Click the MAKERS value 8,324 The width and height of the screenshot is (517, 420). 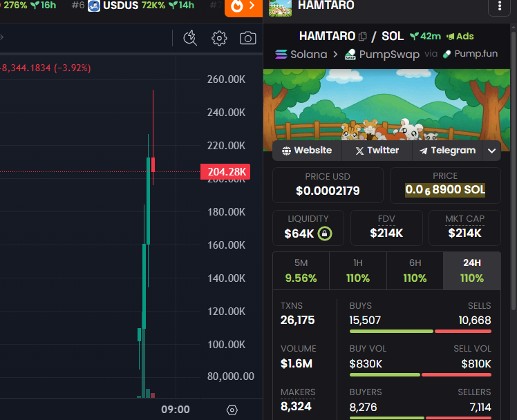pyautogui.click(x=296, y=406)
